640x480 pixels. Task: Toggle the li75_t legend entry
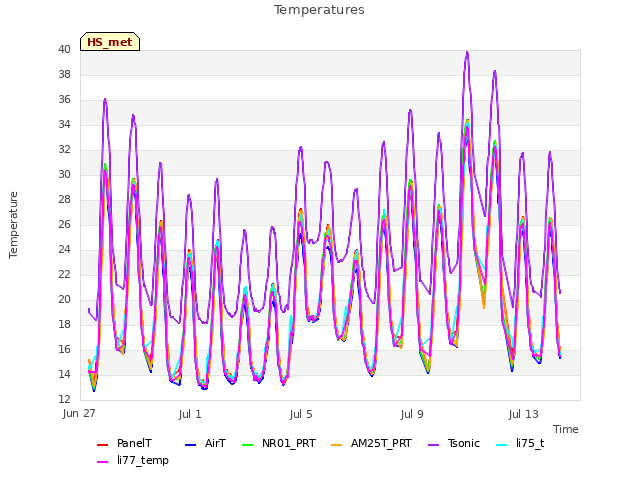click(x=520, y=444)
